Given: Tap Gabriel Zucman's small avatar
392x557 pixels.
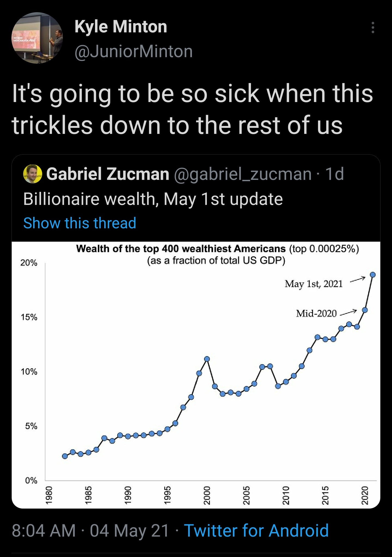Looking at the screenshot, I should point(33,174).
